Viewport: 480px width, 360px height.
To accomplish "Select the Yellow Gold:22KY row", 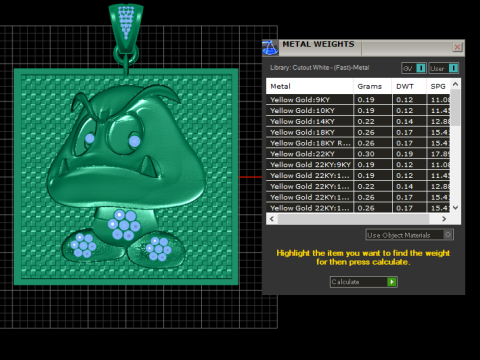I will 358,154.
